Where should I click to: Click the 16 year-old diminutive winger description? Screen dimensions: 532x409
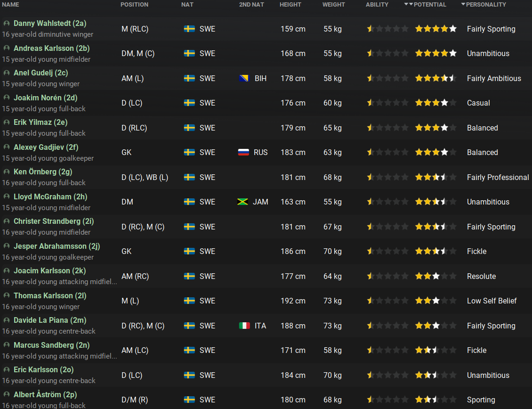48,34
